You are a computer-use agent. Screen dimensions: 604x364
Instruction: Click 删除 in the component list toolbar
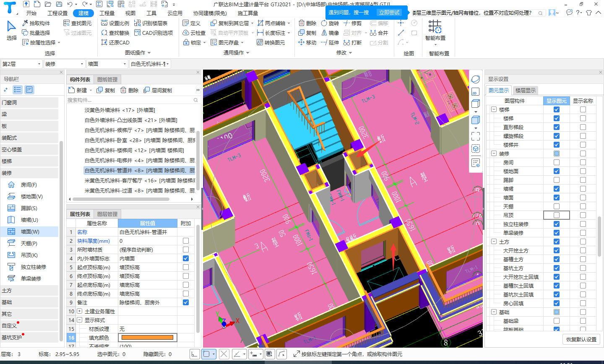pos(129,90)
